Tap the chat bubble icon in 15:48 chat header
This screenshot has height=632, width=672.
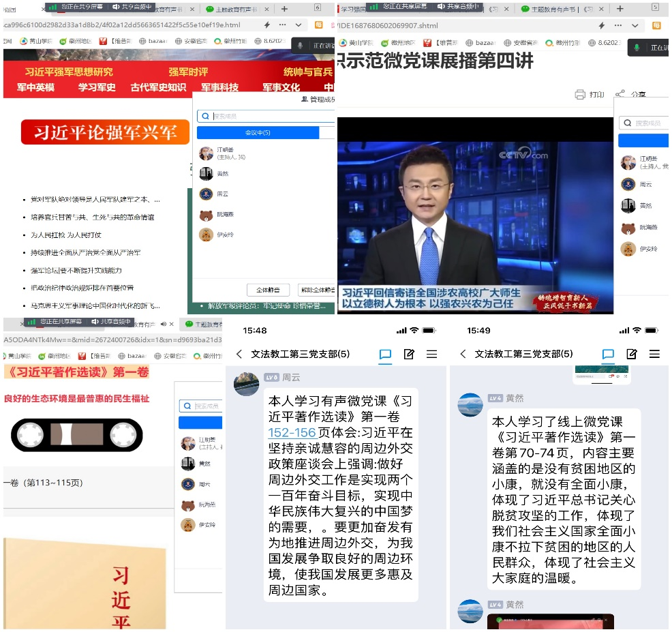385,354
